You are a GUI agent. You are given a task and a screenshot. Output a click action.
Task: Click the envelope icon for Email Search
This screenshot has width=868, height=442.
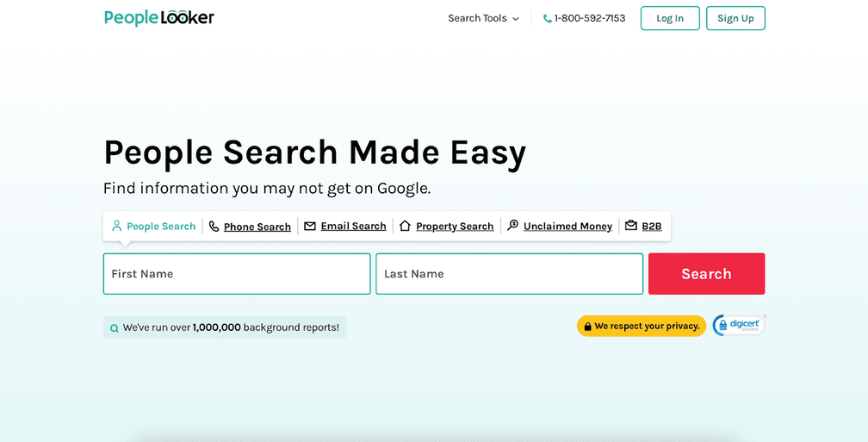tap(310, 226)
